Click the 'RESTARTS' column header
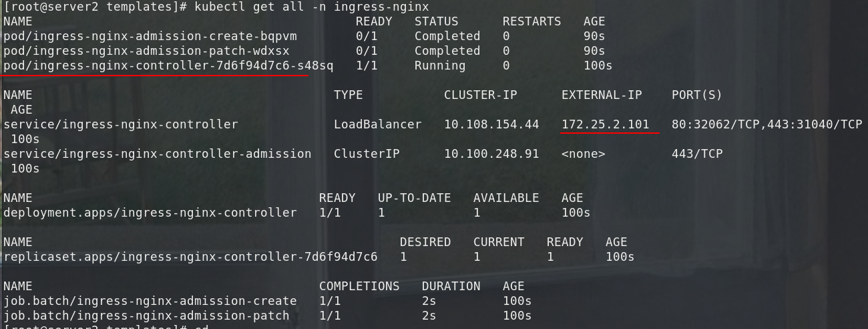This screenshot has height=329, width=868. coord(532,21)
